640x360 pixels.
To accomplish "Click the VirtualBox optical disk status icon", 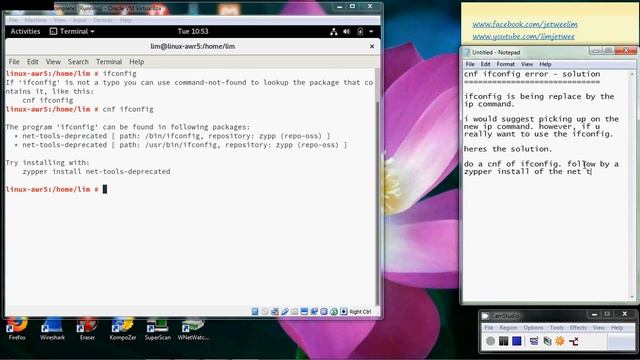I will (265, 311).
